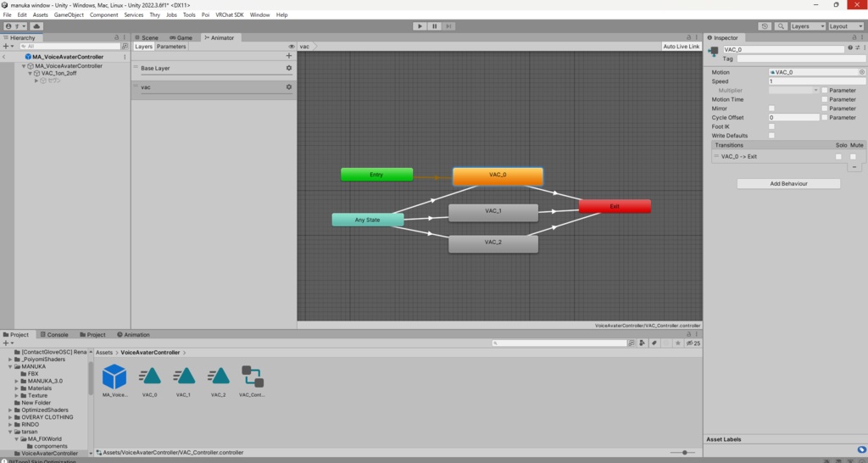Check the Mirror Parameter checkbox
Viewport: 868px width, 463px height.
(x=824, y=109)
